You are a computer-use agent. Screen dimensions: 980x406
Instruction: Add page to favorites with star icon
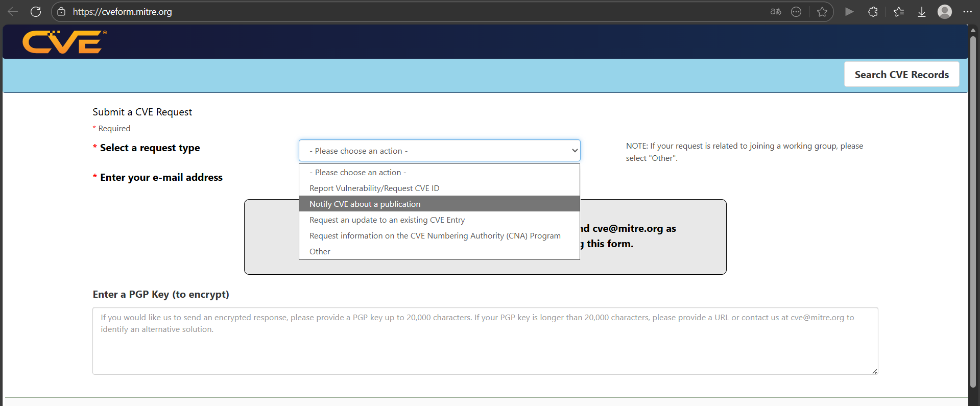coord(822,12)
